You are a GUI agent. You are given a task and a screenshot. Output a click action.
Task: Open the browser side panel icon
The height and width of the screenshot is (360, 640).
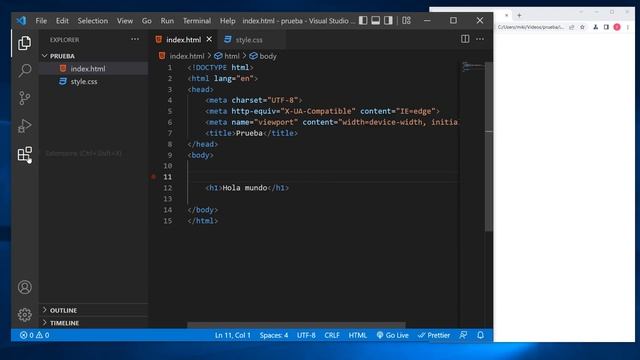click(x=606, y=27)
